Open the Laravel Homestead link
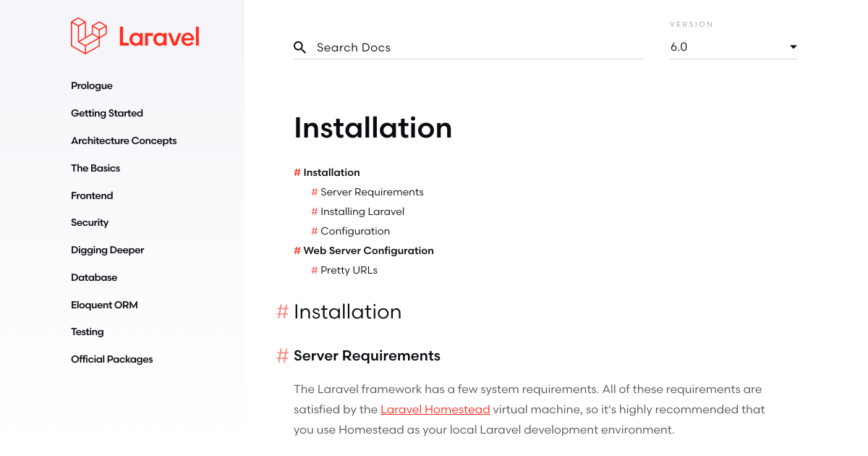This screenshot has width=868, height=456. 435,409
